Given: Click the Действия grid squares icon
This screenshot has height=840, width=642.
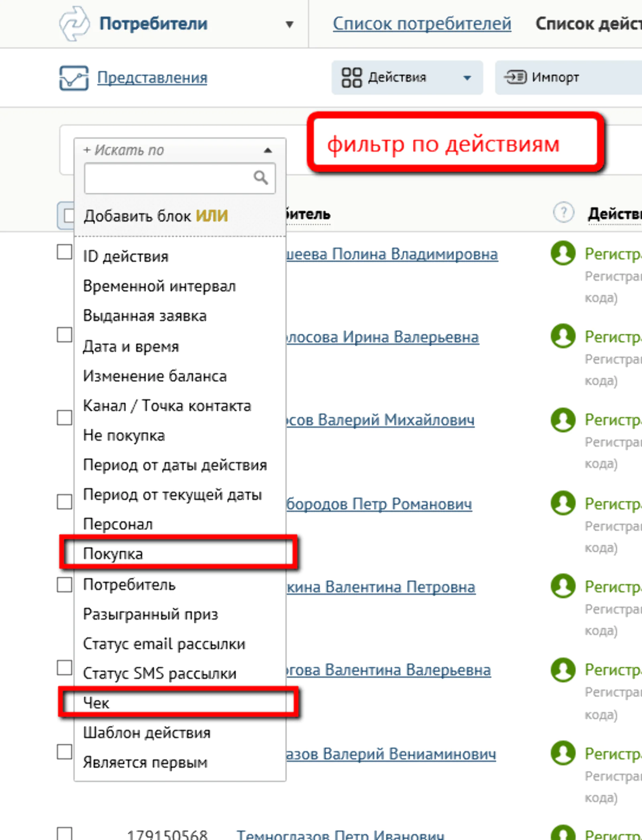Looking at the screenshot, I should click(x=351, y=77).
